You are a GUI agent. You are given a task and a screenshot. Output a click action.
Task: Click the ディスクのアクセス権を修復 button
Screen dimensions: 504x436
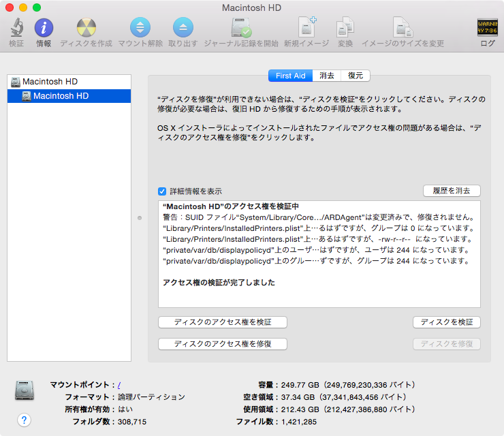click(x=223, y=344)
